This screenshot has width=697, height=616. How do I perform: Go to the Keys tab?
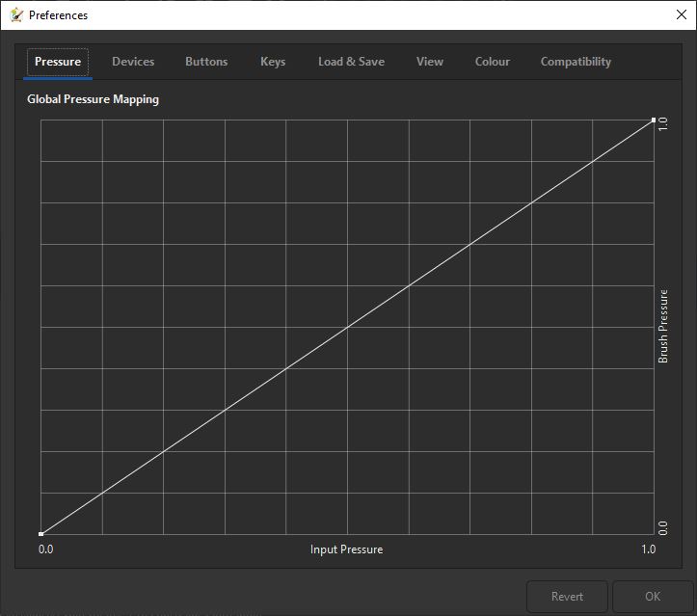(273, 62)
